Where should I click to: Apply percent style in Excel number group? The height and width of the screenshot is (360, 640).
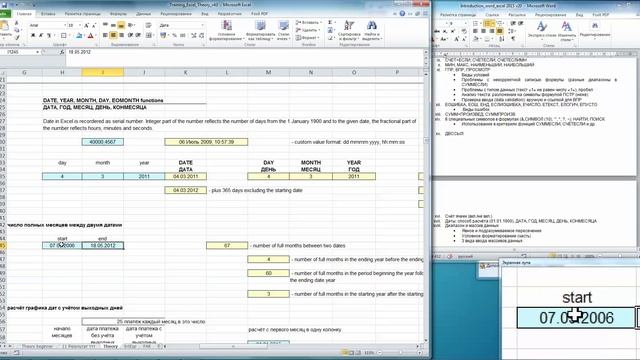coord(174,36)
